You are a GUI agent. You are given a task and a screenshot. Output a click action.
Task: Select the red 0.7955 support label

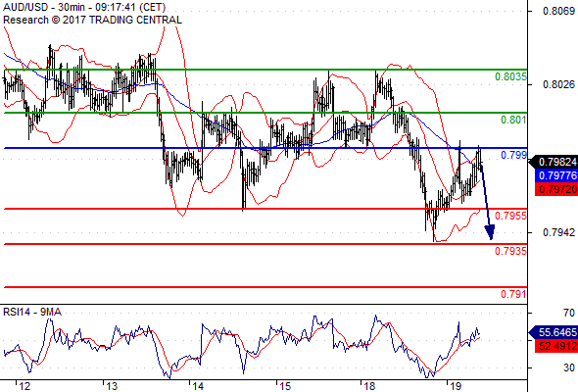pyautogui.click(x=510, y=216)
